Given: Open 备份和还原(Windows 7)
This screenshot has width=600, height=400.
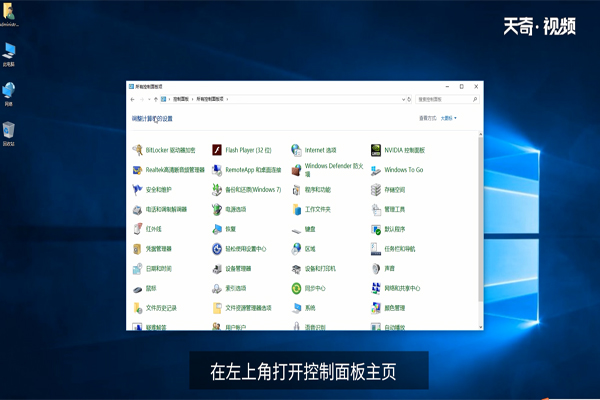Looking at the screenshot, I should (247, 189).
